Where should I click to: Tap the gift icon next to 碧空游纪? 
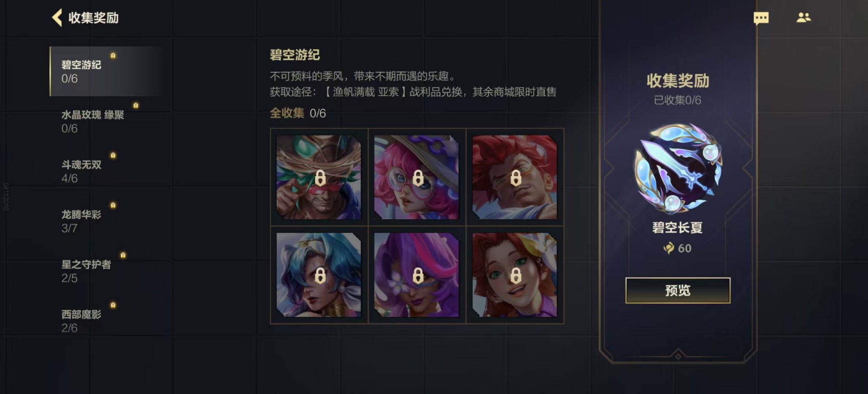point(113,55)
